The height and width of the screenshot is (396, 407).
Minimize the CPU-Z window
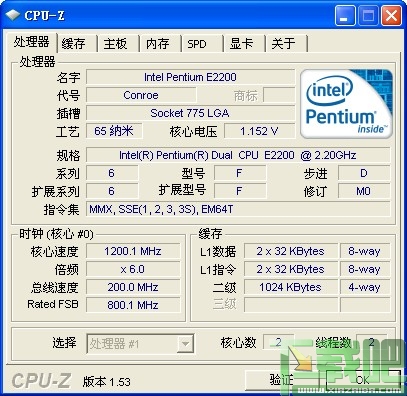[x=345, y=16]
